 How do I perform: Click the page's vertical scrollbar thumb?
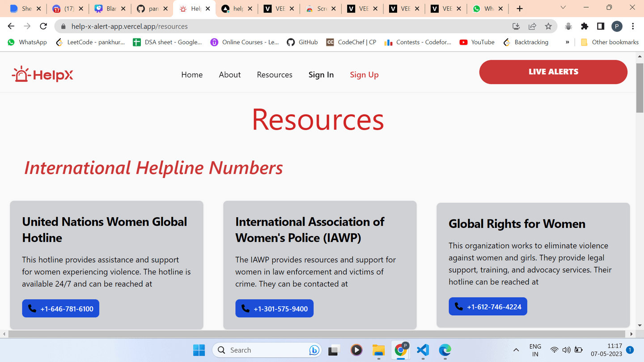point(640,88)
